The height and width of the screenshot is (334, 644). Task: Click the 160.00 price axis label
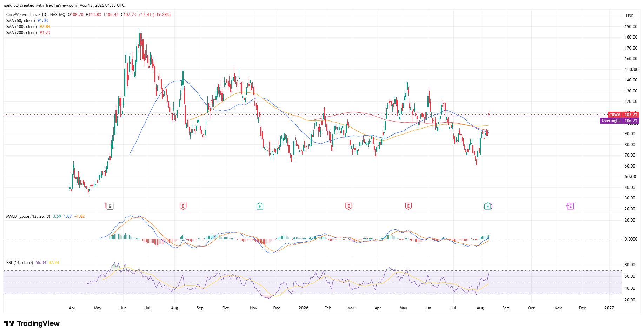point(631,59)
